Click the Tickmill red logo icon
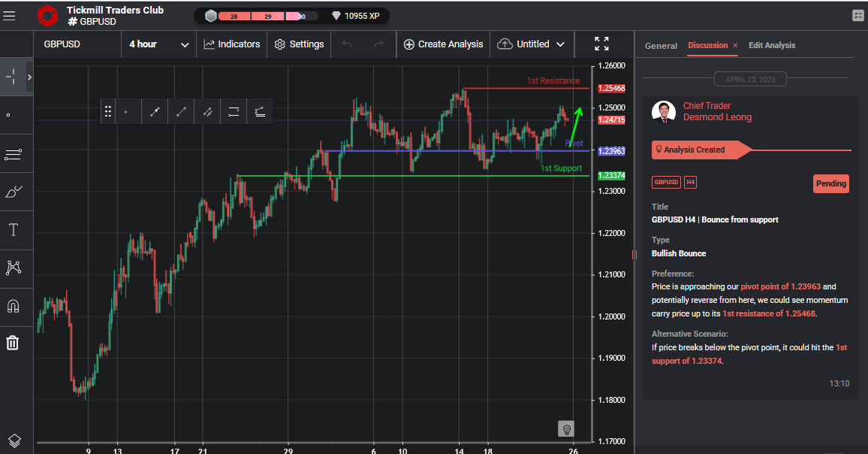Viewport: 868px width, 454px height. point(47,16)
